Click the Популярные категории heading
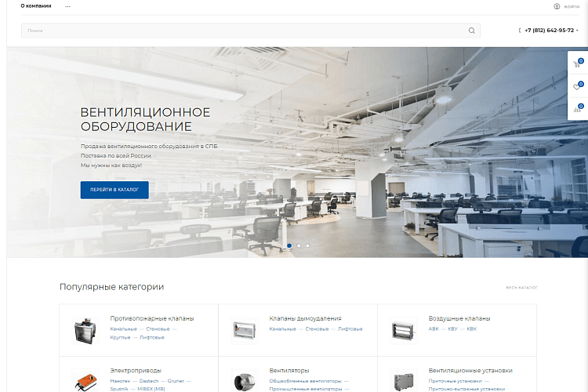Screen dimensions: 588x392 click(x=112, y=287)
